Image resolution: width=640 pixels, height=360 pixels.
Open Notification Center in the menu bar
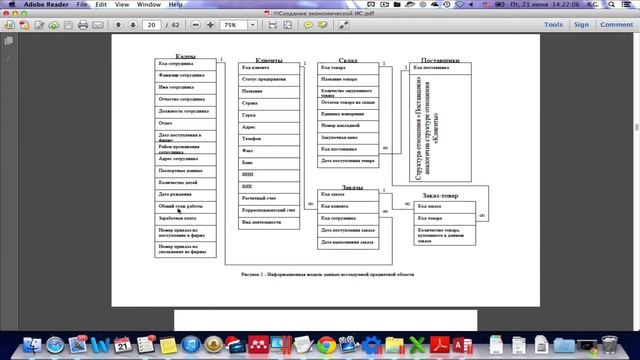(627, 4)
